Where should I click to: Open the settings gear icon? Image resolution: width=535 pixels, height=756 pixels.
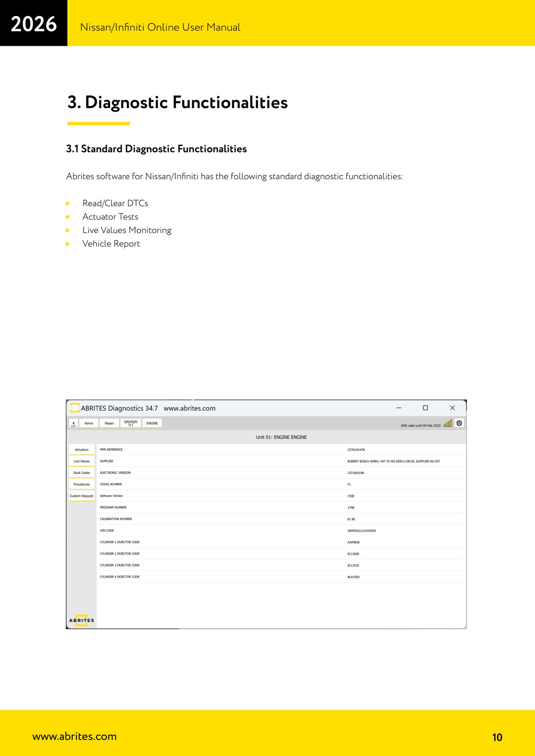click(459, 423)
